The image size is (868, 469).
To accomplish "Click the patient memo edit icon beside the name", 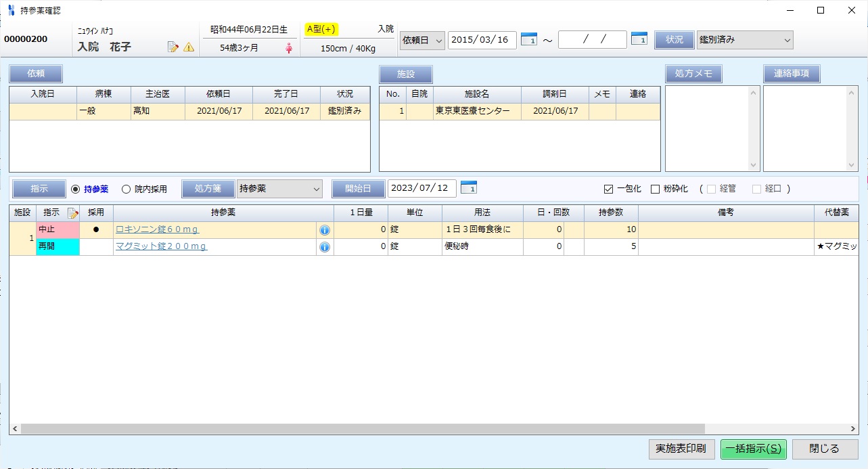I will (173, 47).
